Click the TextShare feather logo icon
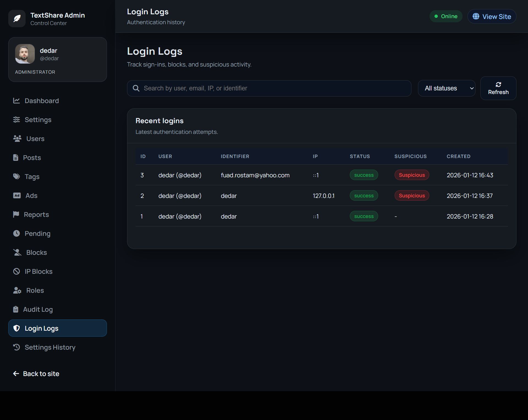This screenshot has width=528, height=420. click(x=17, y=19)
